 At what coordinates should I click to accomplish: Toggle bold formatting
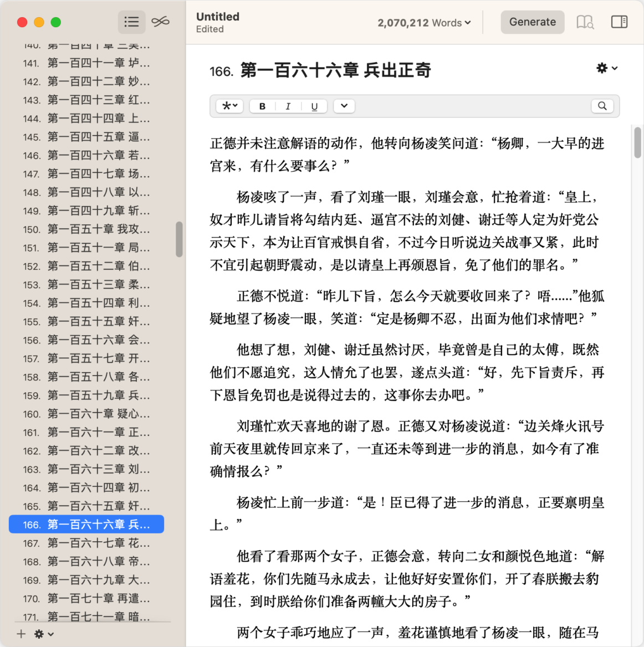tap(262, 106)
